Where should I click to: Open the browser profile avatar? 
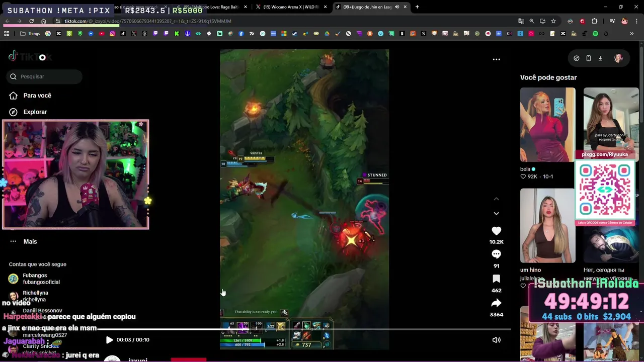tap(624, 21)
